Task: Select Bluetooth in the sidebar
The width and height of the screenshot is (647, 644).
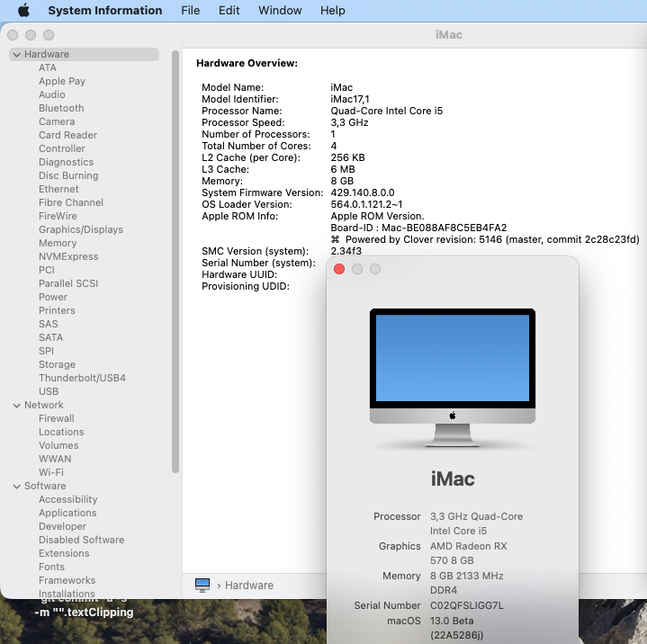Action: click(61, 108)
